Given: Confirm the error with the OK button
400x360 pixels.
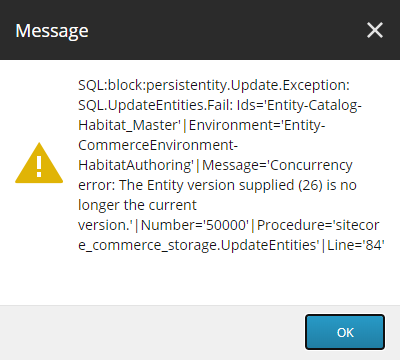Looking at the screenshot, I should [345, 332].
